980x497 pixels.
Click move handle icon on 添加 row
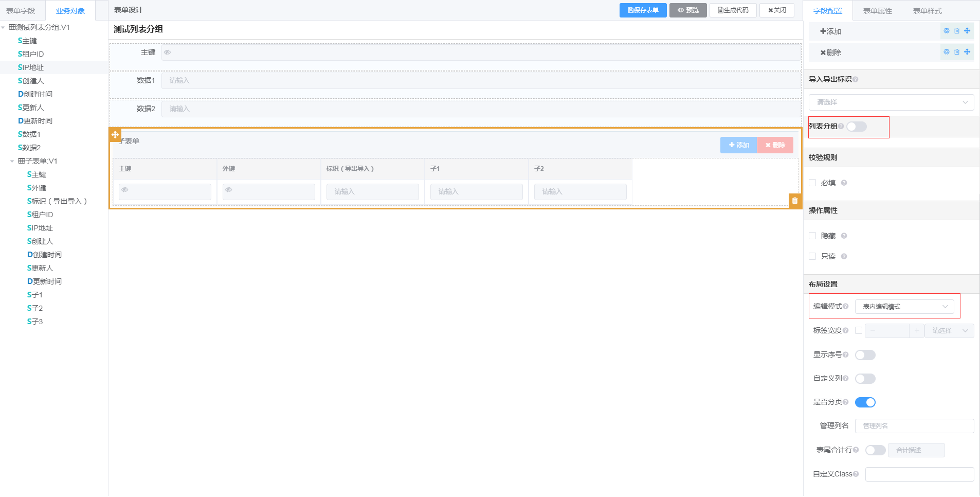click(x=967, y=31)
